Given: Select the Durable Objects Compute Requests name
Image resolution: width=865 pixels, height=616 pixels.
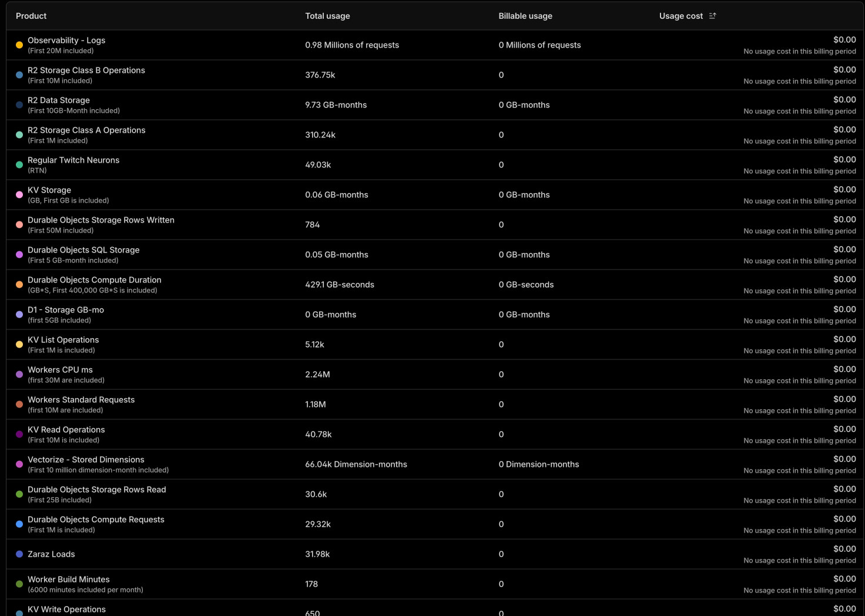Looking at the screenshot, I should (96, 520).
